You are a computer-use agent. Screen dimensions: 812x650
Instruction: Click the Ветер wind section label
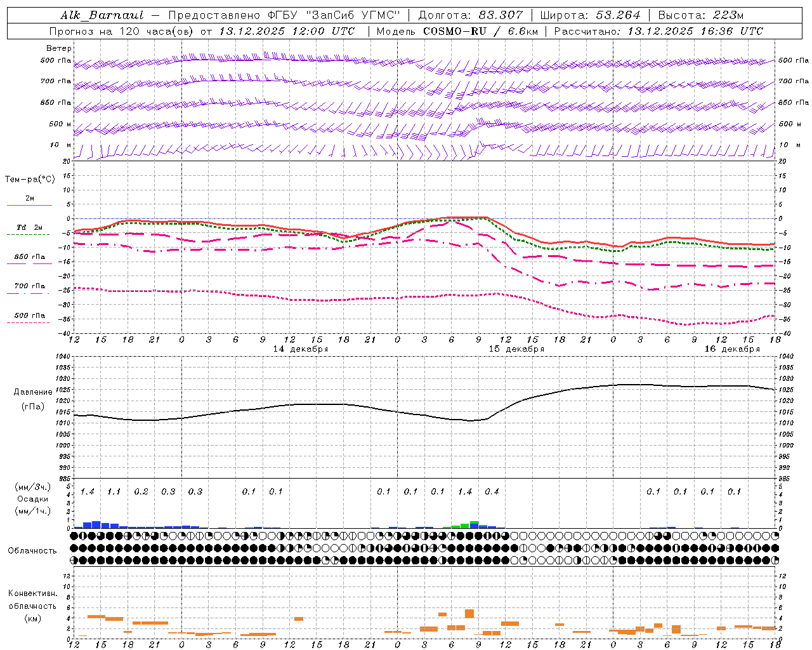point(59,48)
